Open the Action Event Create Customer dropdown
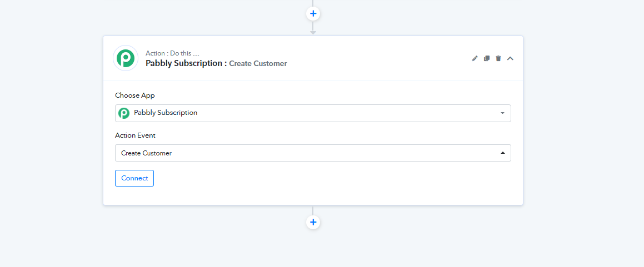This screenshot has height=267, width=644. click(x=313, y=153)
